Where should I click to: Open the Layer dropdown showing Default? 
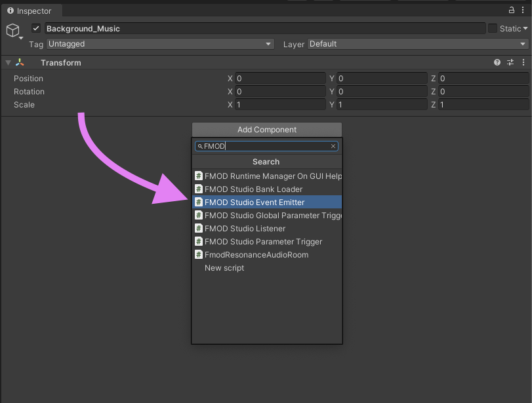(418, 44)
